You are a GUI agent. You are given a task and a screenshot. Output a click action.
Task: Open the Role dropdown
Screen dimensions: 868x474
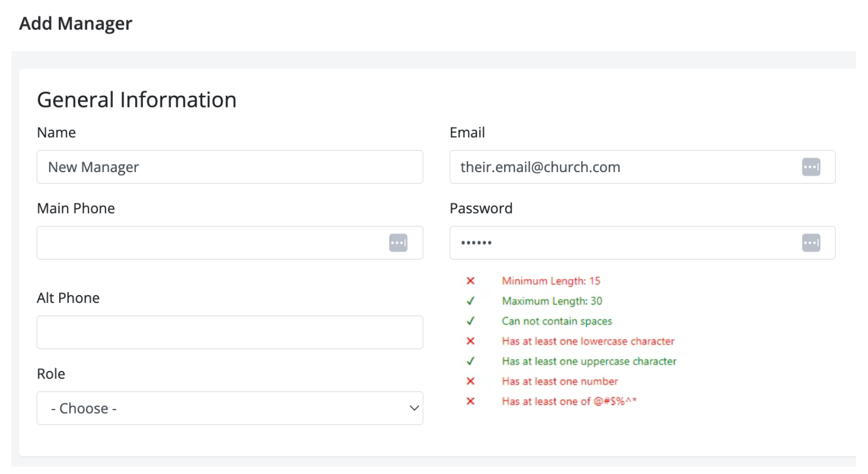click(x=230, y=409)
